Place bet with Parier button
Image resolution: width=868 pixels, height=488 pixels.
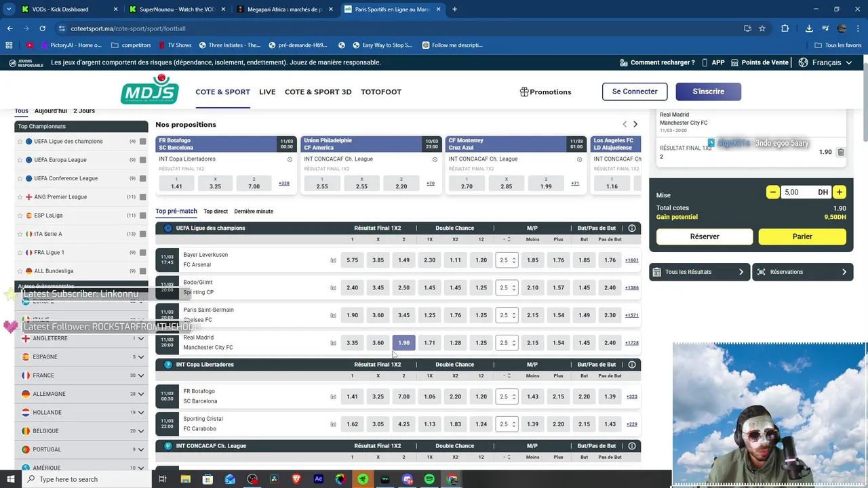pos(802,237)
